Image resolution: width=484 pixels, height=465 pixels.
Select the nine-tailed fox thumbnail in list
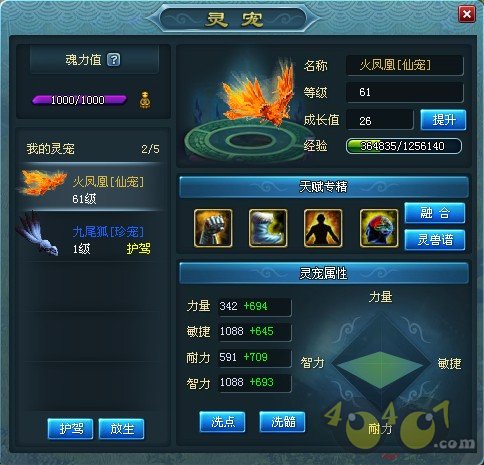37,233
